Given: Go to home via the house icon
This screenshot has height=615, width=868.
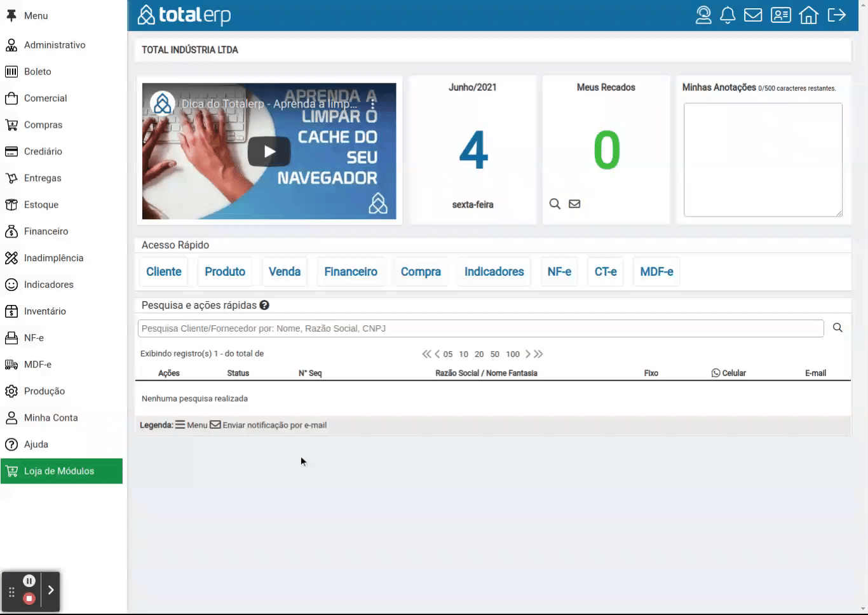Looking at the screenshot, I should 808,15.
